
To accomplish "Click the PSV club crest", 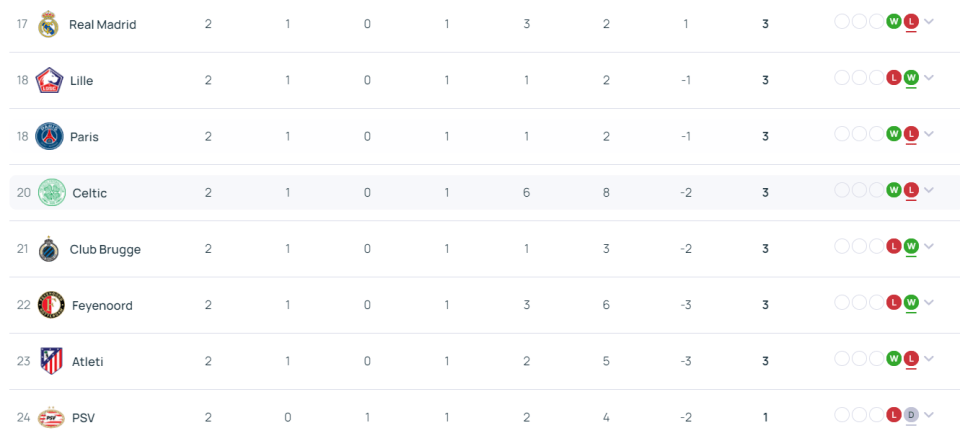I will tap(51, 418).
